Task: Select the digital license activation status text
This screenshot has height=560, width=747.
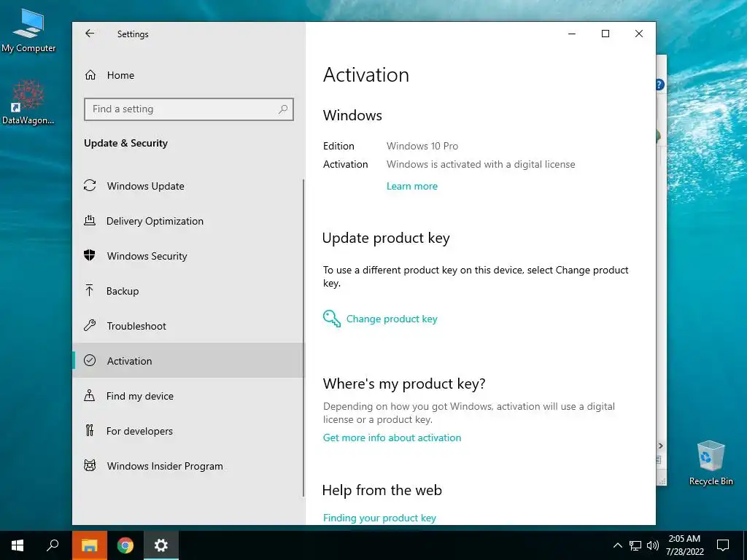Action: [x=481, y=164]
